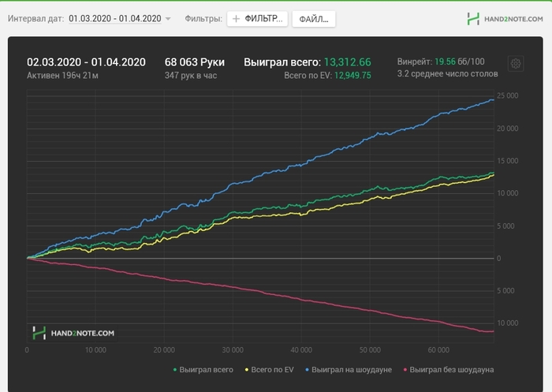Expand the date interval dropdown arrow

(x=168, y=19)
